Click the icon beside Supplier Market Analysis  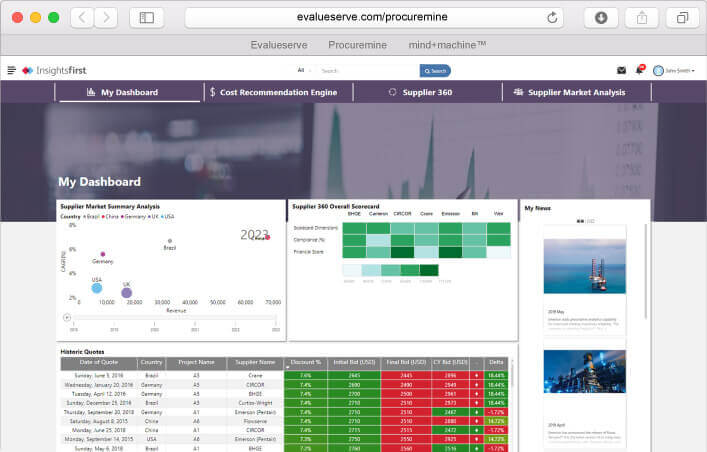point(519,92)
